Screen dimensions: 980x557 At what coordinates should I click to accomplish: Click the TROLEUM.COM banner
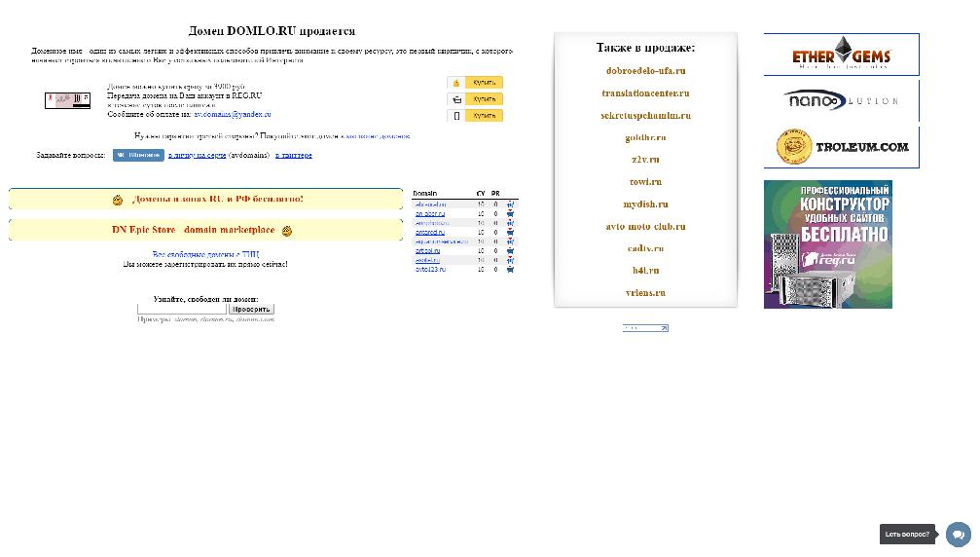[x=841, y=148]
